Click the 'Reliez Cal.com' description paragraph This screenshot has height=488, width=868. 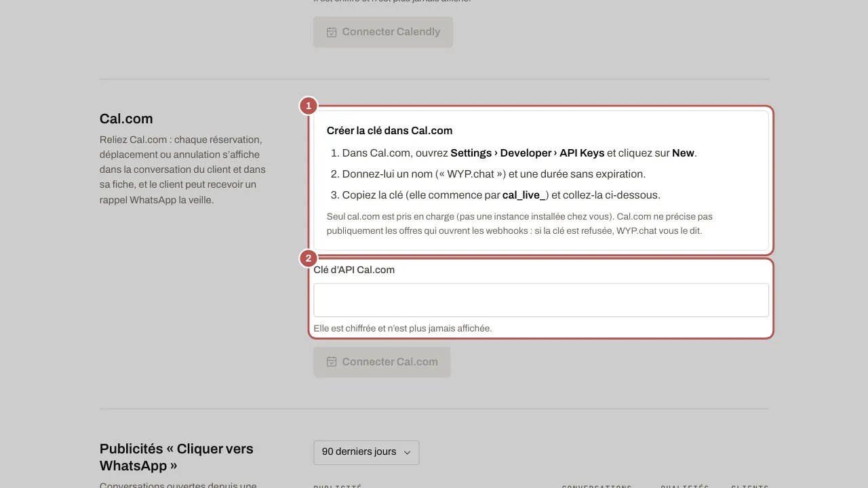[183, 169]
